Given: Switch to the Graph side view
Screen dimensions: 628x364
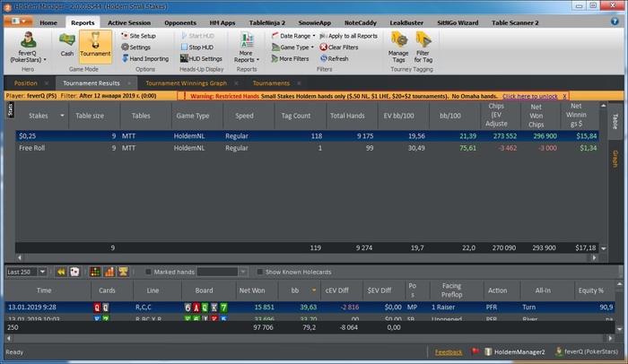Looking at the screenshot, I should point(615,159).
